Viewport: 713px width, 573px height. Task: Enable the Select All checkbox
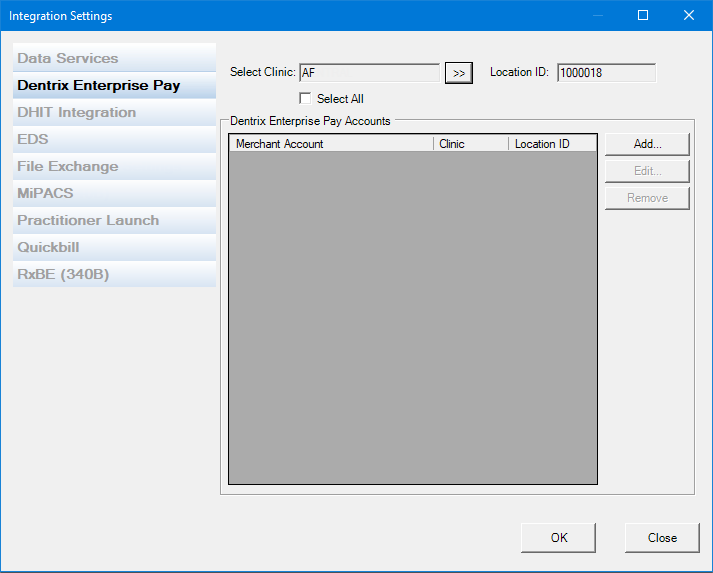pos(306,99)
